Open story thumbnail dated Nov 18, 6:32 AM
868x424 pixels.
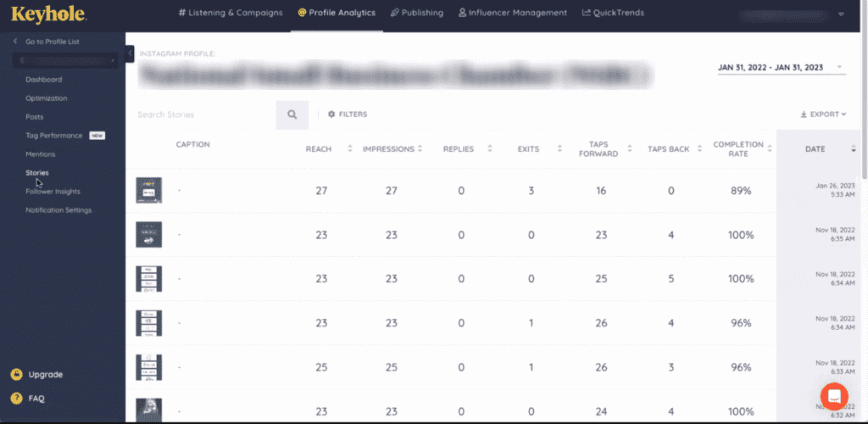(149, 410)
